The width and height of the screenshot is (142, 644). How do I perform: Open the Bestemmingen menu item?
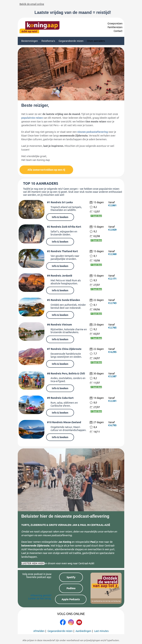pos(29,41)
